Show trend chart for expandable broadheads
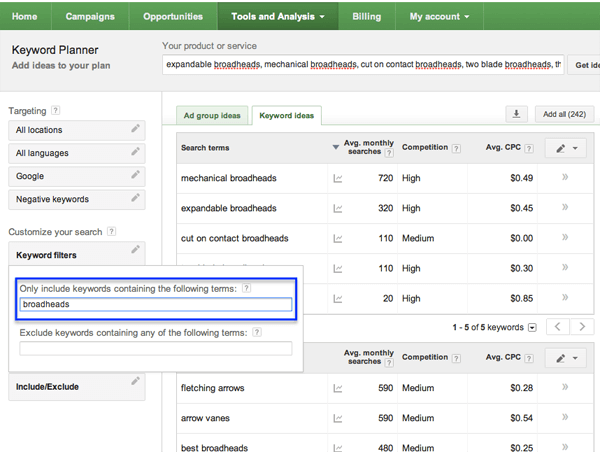The width and height of the screenshot is (600, 452). [x=338, y=209]
